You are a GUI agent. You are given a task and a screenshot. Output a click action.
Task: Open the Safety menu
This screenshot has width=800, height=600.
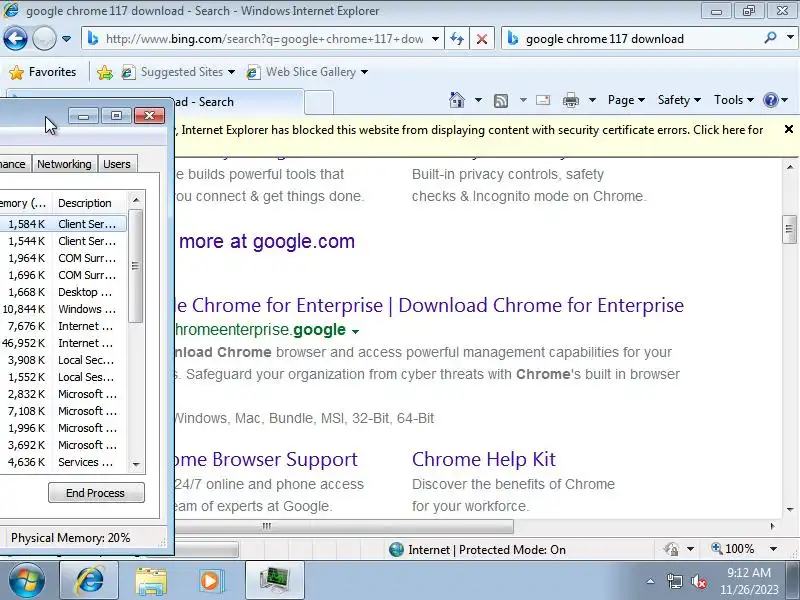click(x=679, y=100)
